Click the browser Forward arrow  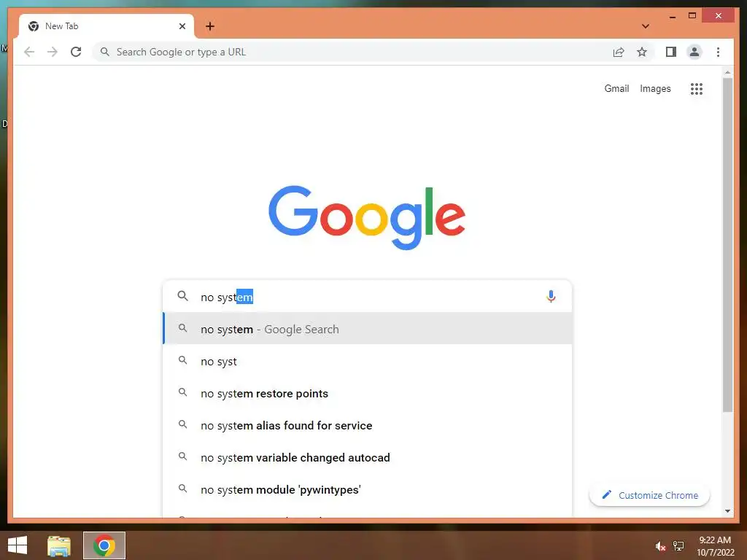click(x=53, y=52)
